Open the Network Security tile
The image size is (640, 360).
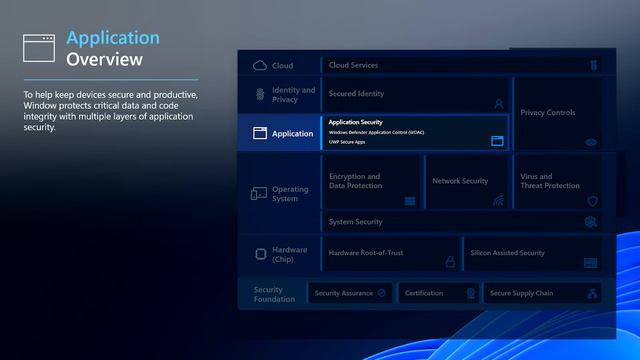tap(466, 182)
